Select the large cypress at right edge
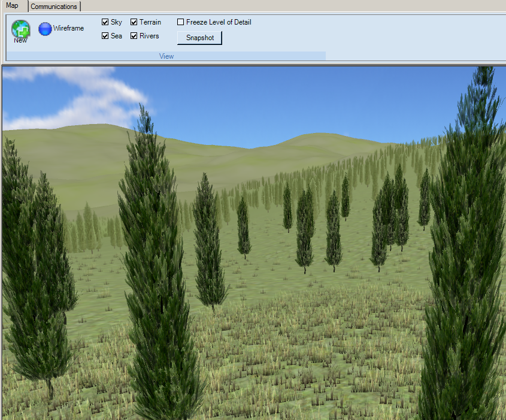Screen dimensions: 506x420 pos(467,252)
